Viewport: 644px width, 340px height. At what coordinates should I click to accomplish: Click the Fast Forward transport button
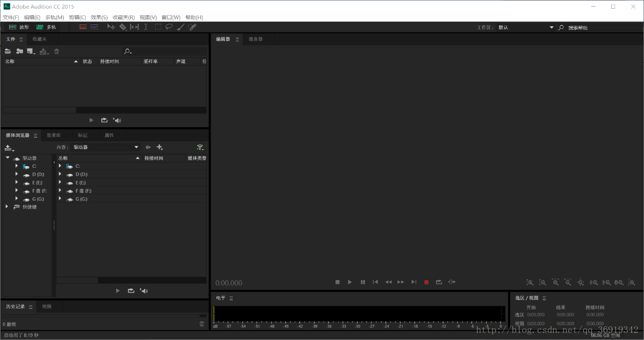(401, 282)
